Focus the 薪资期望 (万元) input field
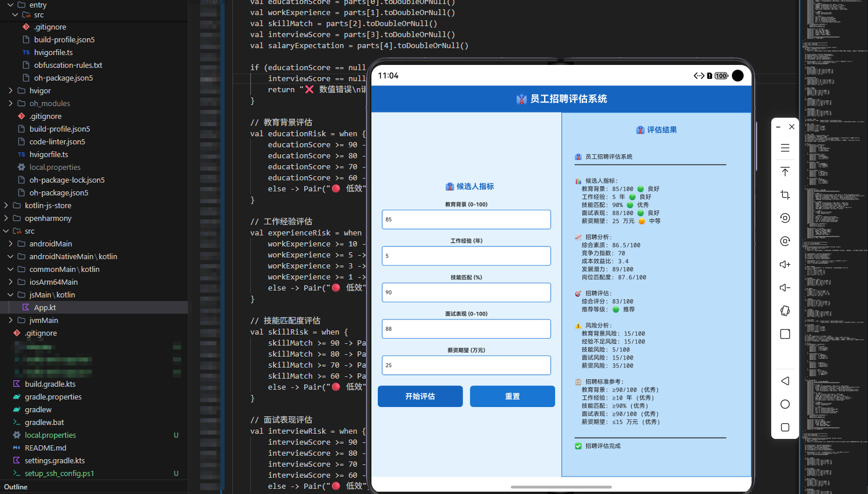Viewport: 868px width, 494px height. (x=466, y=365)
